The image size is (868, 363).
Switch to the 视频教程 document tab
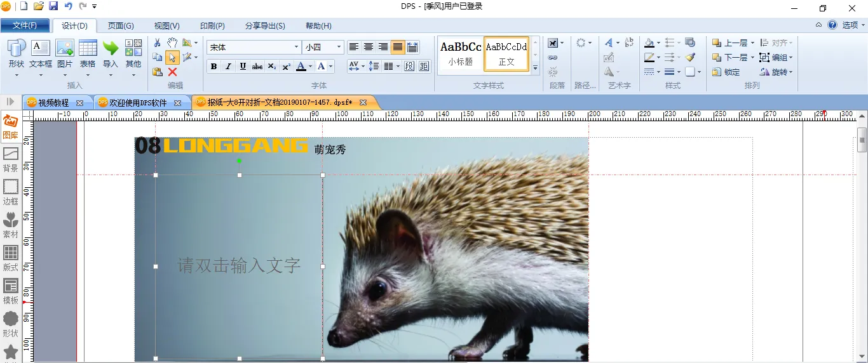(x=54, y=102)
